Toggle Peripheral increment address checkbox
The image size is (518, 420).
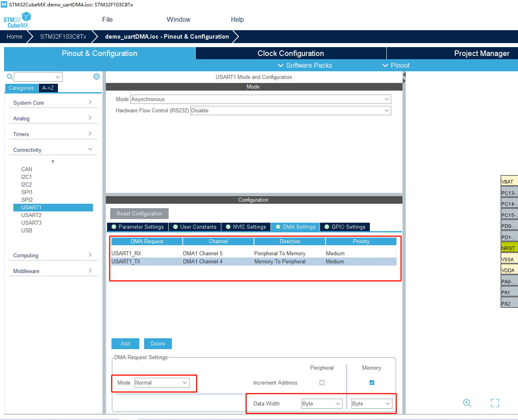click(x=322, y=383)
